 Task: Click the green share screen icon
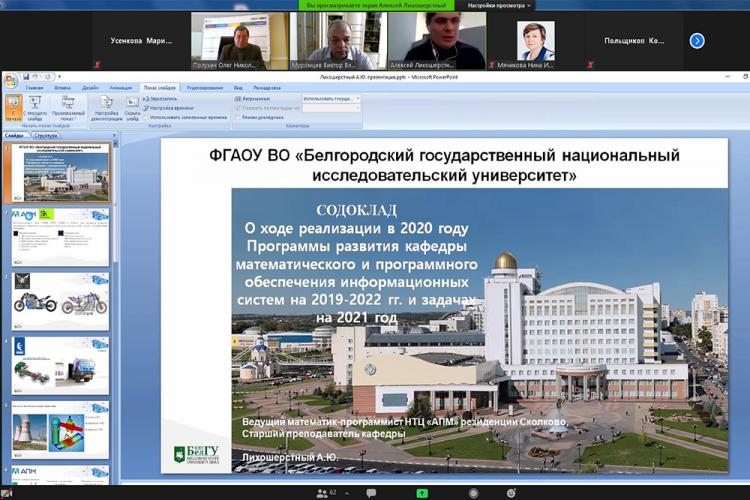tap(422, 493)
